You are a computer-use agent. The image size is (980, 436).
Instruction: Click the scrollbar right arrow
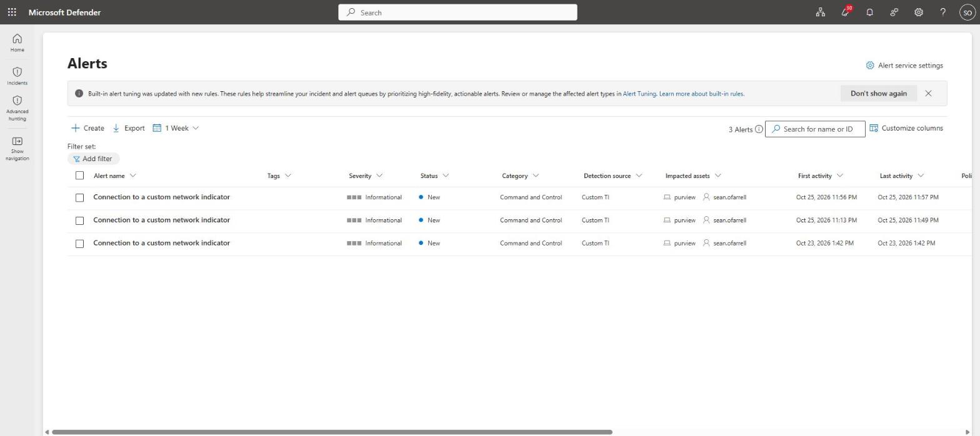coord(969,432)
